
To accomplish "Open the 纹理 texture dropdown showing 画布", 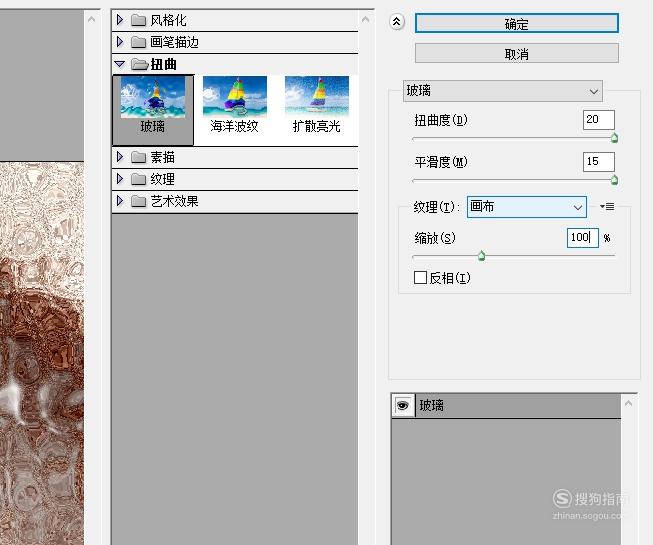I will (x=527, y=207).
